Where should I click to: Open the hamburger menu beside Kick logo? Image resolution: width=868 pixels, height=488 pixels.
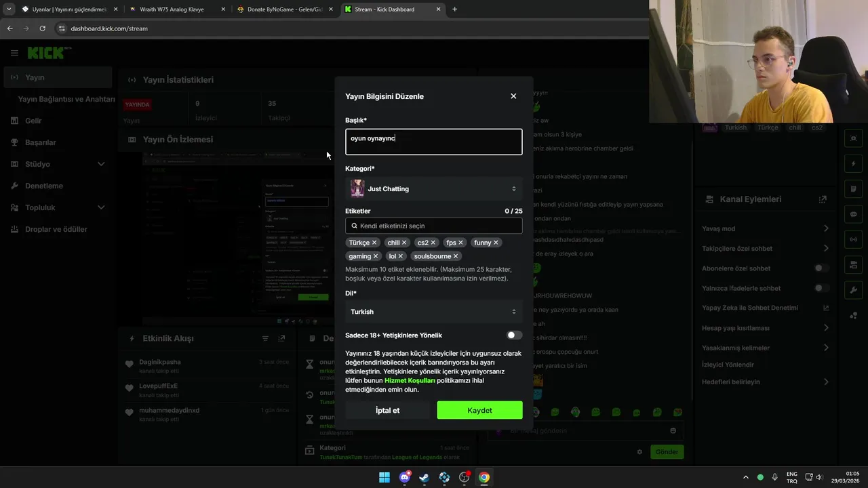click(x=14, y=53)
